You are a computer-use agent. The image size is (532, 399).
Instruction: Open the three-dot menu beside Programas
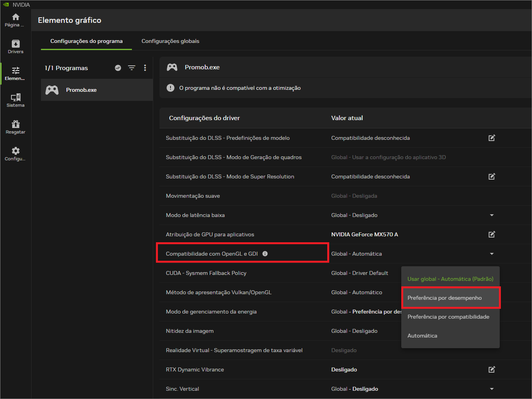[x=145, y=68]
